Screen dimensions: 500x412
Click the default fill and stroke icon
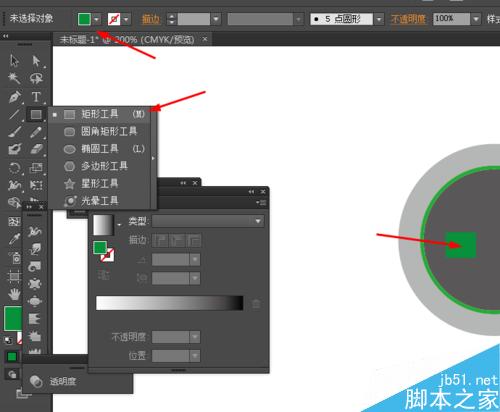tap(8, 341)
